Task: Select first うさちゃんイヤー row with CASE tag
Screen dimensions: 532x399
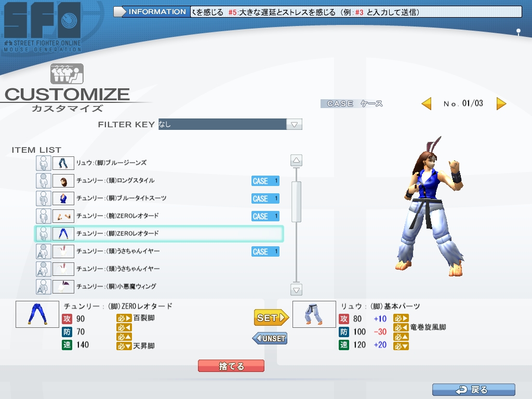Action: 159,251
